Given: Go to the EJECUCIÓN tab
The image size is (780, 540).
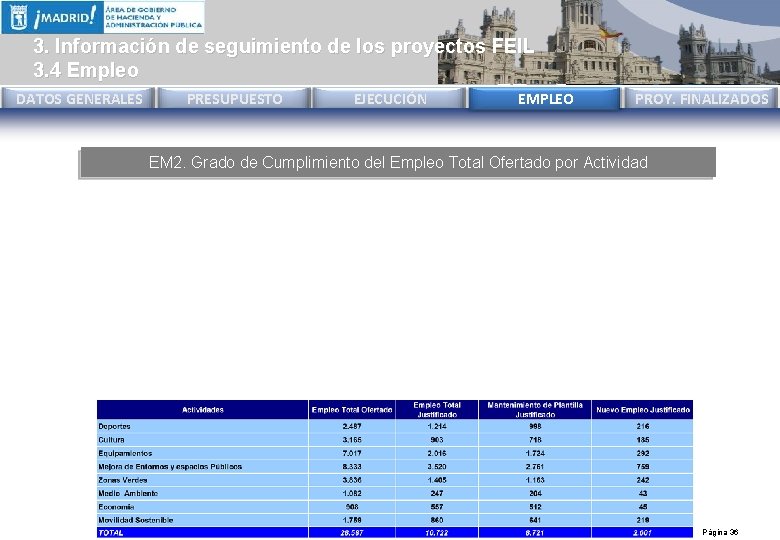Looking at the screenshot, I should [390, 98].
